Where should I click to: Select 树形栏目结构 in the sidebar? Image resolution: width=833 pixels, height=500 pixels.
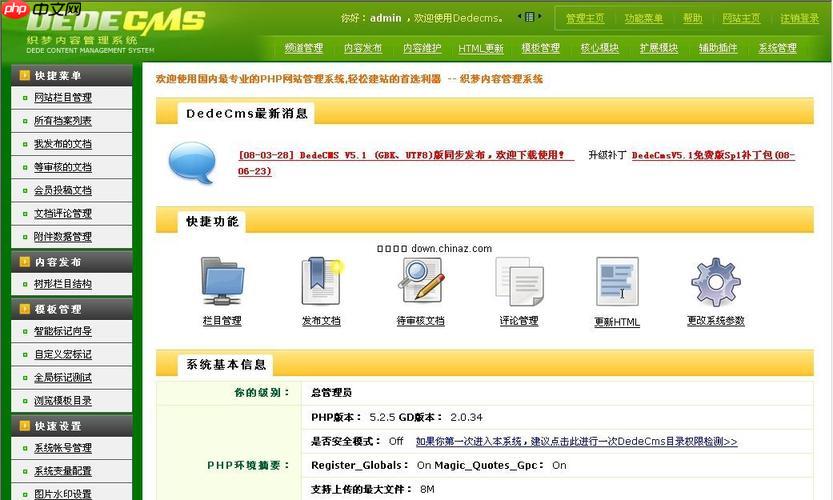(63, 284)
